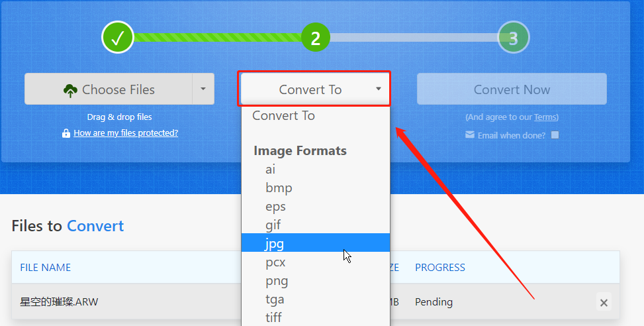This screenshot has height=326, width=644.
Task: Collapse the Convert To dropdown
Action: (x=314, y=89)
